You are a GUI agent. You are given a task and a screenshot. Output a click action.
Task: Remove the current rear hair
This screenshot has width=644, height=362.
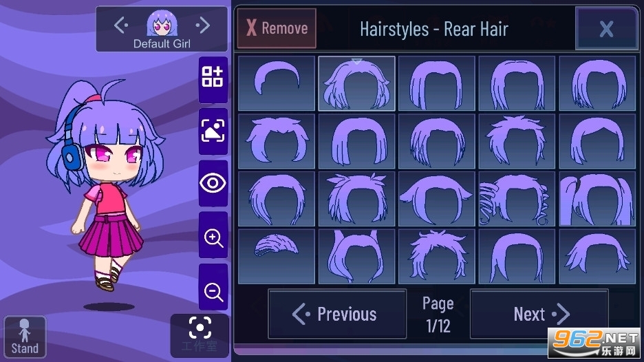(x=277, y=28)
